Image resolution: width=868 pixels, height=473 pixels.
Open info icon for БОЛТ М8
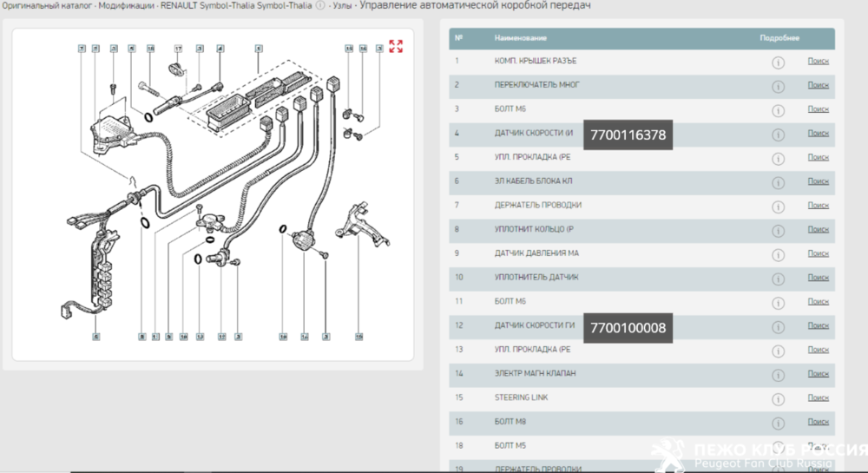778,424
